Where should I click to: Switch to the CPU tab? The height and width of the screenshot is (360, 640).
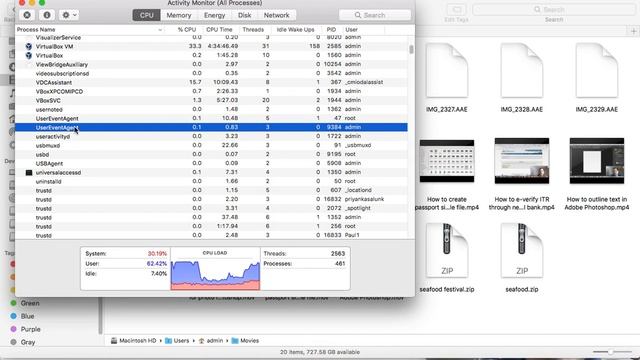point(147,15)
